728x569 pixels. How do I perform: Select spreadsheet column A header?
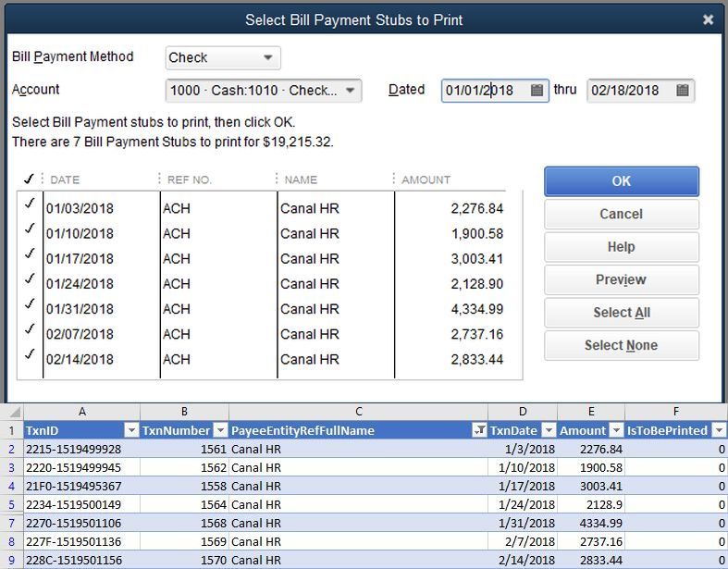81,412
